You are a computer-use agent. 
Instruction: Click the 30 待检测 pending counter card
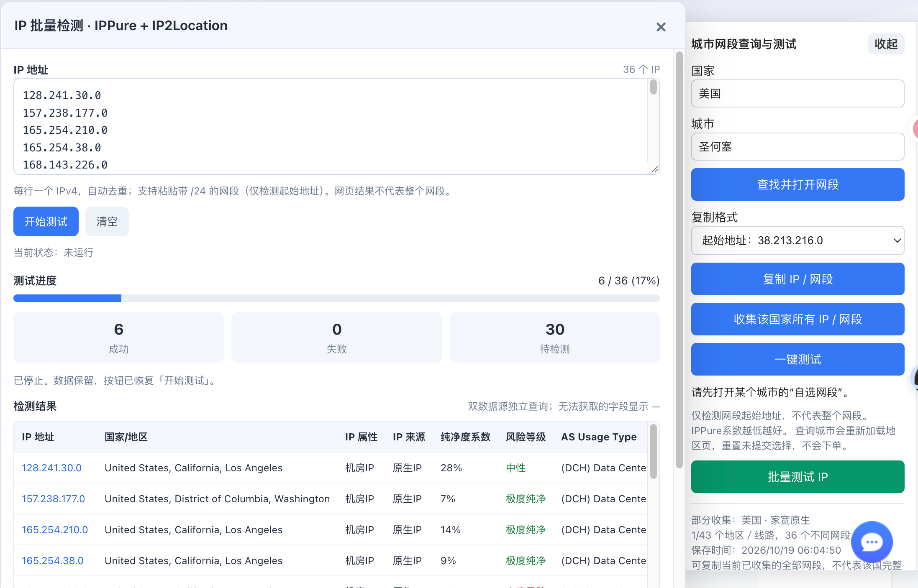555,337
